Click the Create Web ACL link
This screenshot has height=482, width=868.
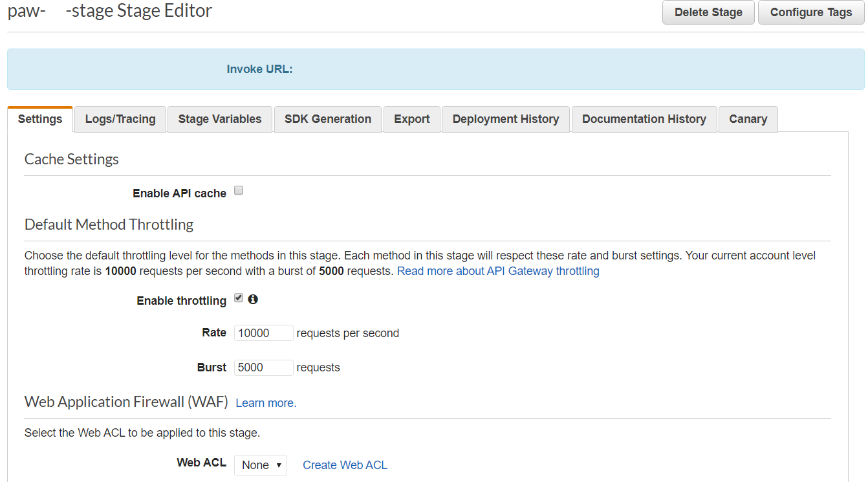pyautogui.click(x=345, y=465)
